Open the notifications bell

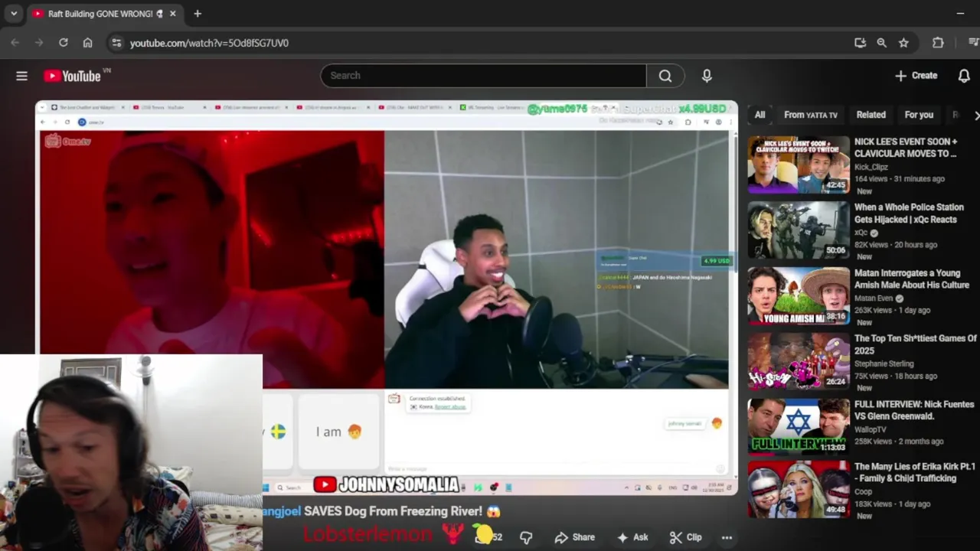964,76
